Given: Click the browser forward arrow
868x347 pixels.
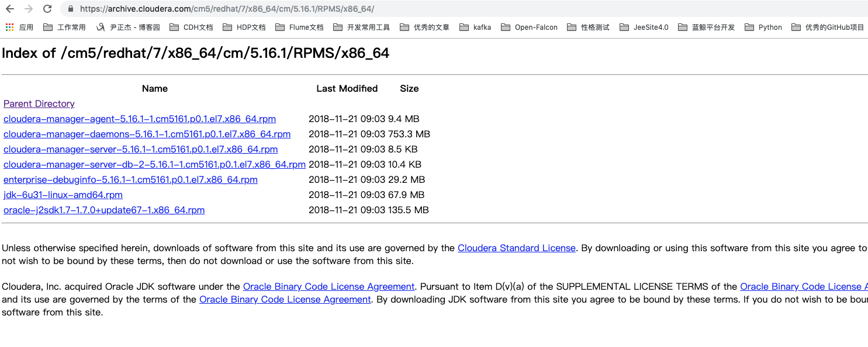Looking at the screenshot, I should tap(29, 9).
